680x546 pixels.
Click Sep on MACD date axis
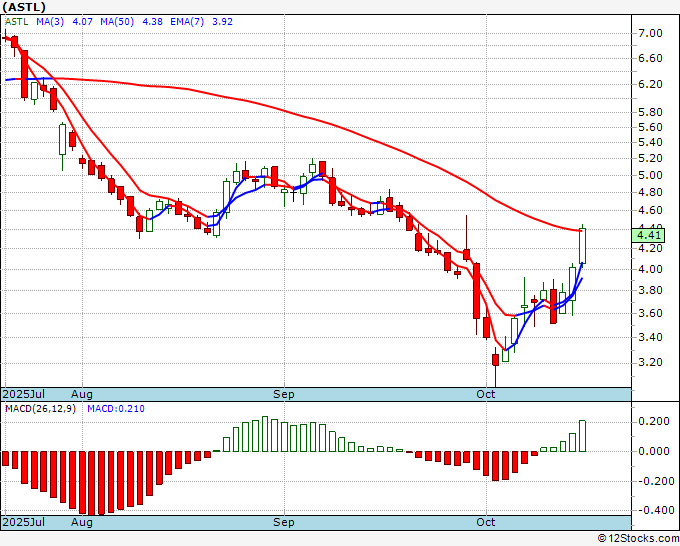click(x=284, y=522)
